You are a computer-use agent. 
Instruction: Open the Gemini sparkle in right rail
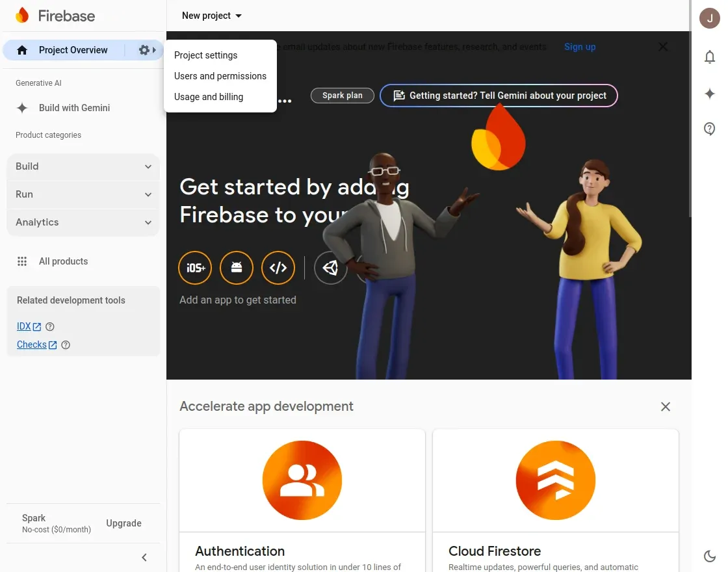[x=709, y=94]
